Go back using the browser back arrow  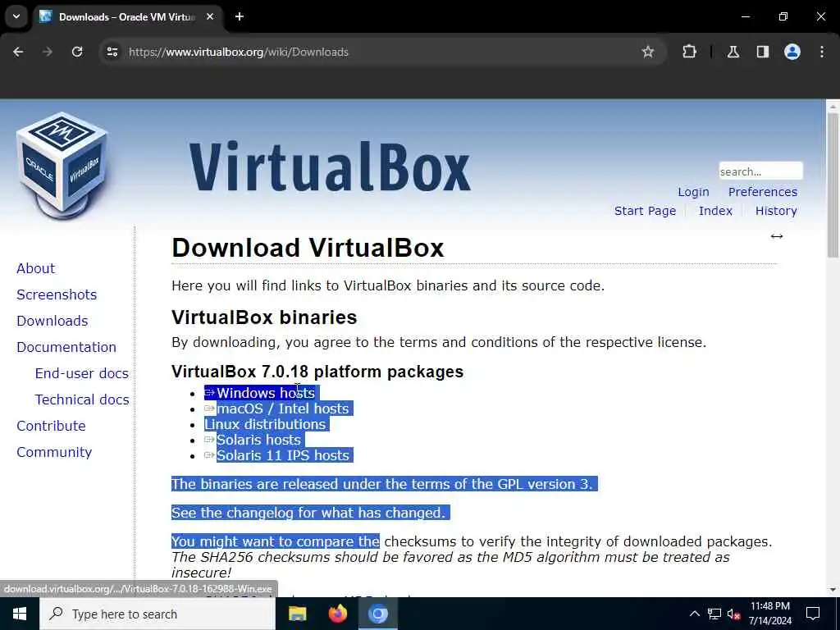click(18, 52)
